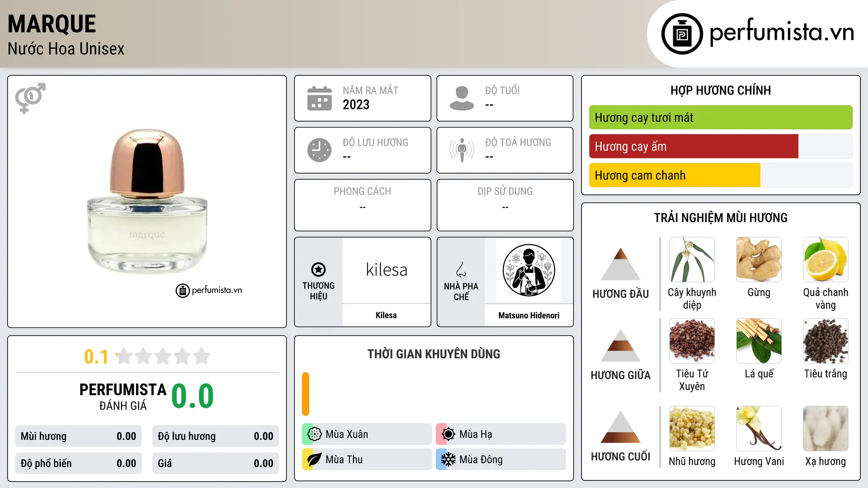Screen dimensions: 868x488
Task: Click the star badge brand icon
Action: click(x=318, y=269)
